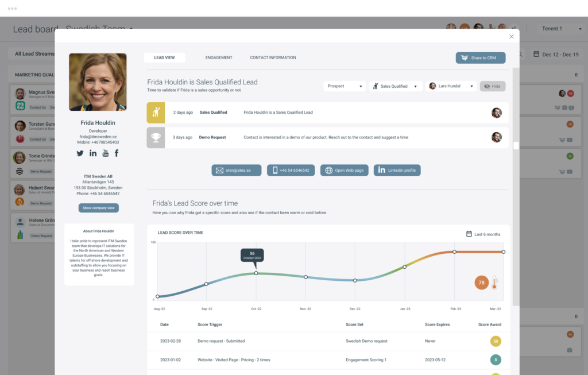
Task: Close the lead detail dialog
Action: pyautogui.click(x=511, y=37)
